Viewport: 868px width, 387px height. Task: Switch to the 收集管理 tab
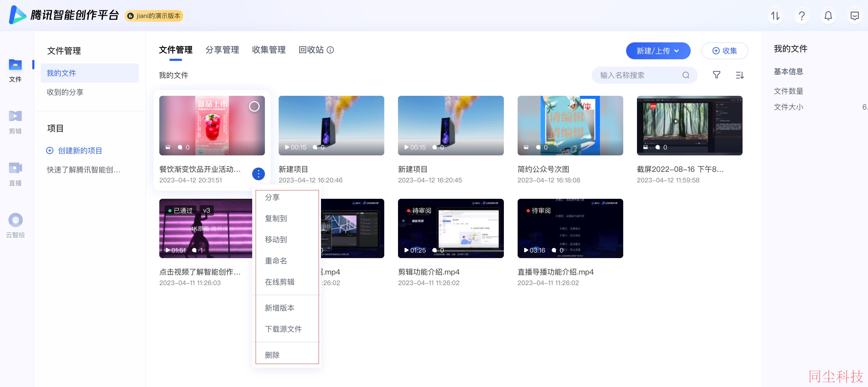(269, 50)
